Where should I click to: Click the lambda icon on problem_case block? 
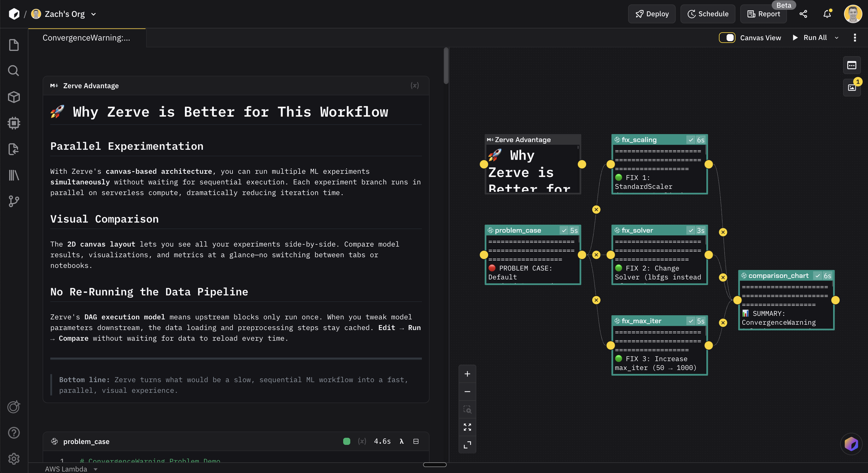401,441
